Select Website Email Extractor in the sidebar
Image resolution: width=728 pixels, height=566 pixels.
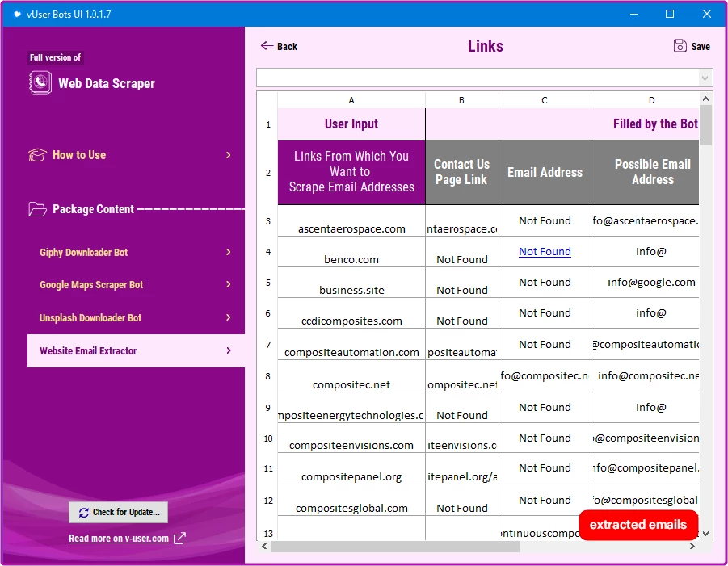pyautogui.click(x=136, y=350)
